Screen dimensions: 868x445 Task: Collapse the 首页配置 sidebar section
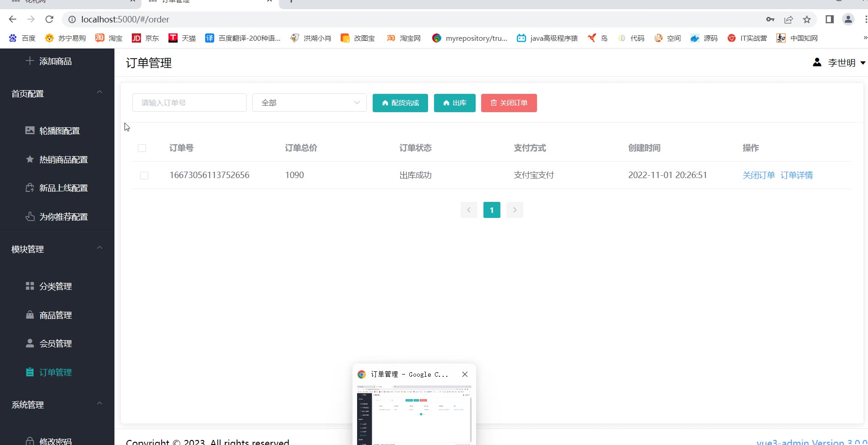[99, 93]
